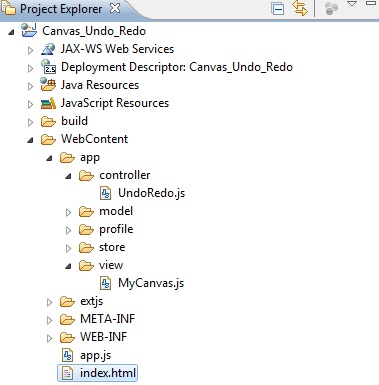Click the build folder icon

48,121
